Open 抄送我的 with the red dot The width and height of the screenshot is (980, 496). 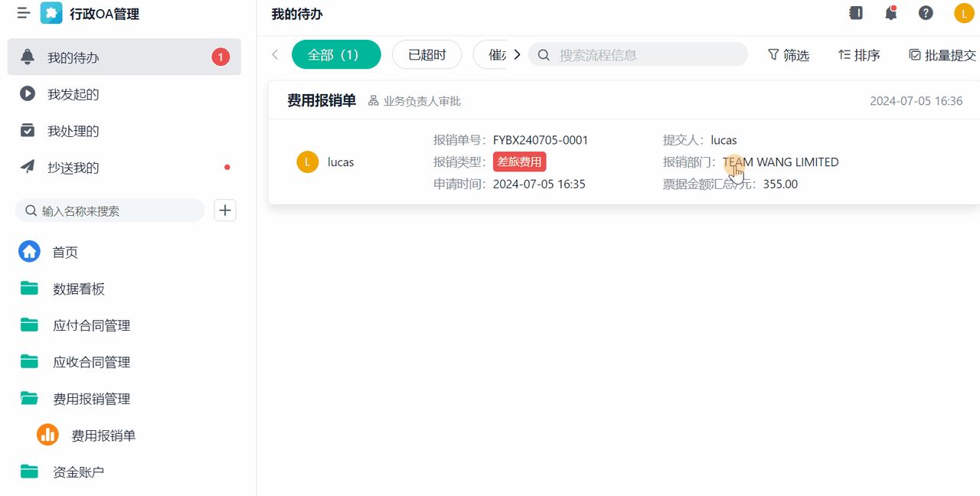point(73,168)
